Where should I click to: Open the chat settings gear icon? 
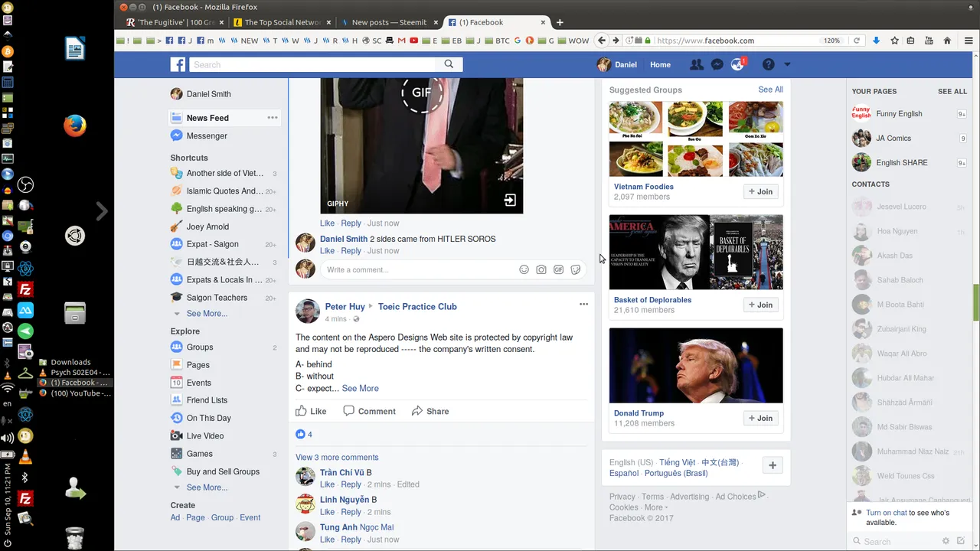[x=946, y=541]
